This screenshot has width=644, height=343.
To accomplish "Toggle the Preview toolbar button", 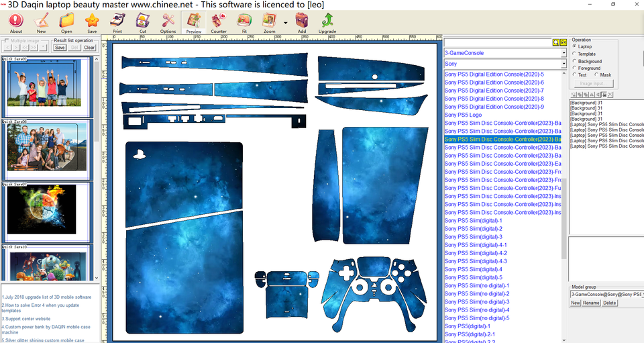I will tap(193, 23).
